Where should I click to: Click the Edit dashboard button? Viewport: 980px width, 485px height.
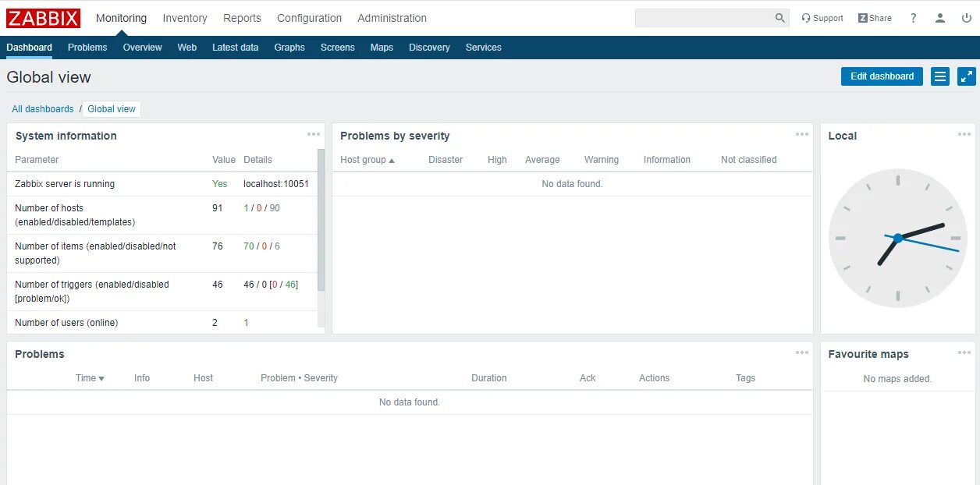click(x=882, y=76)
